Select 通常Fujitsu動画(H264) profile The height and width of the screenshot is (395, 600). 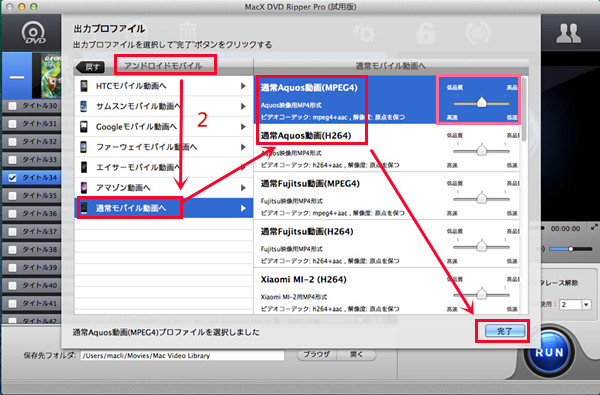(x=386, y=243)
